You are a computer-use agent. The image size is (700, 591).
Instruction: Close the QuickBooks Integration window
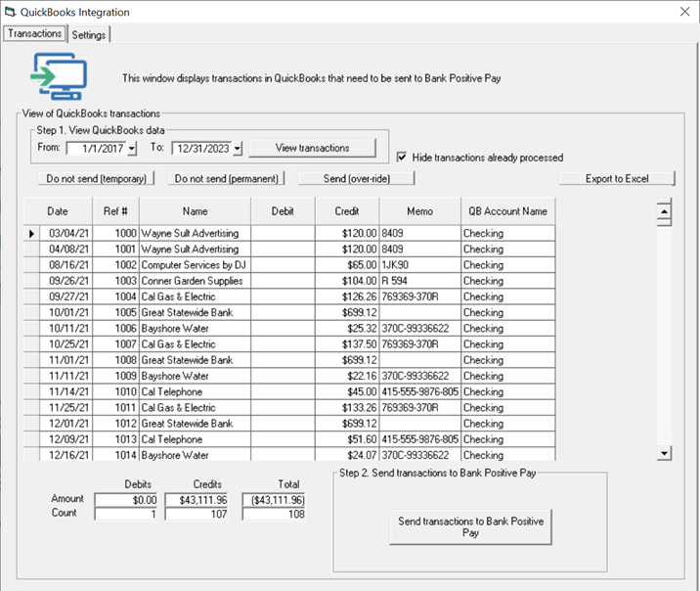pos(683,12)
